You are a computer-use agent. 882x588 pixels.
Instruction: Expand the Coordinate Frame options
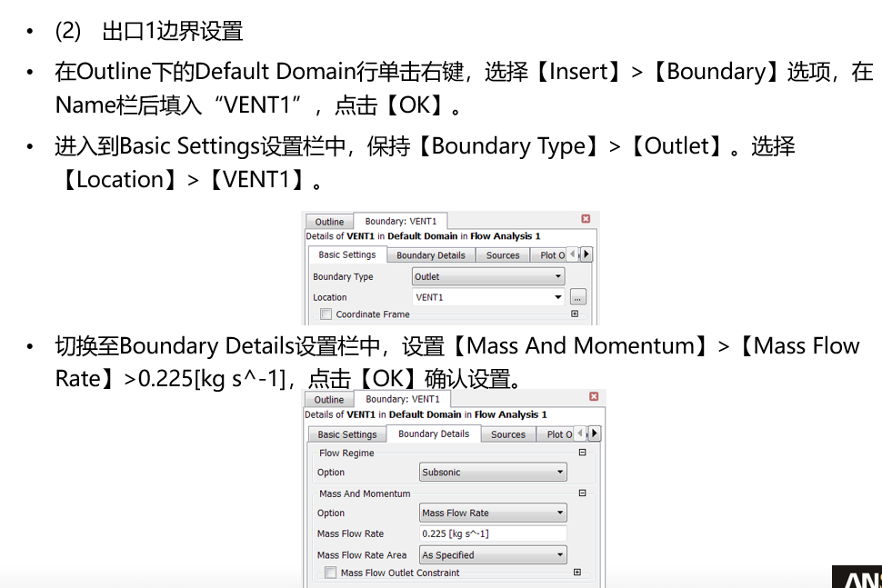pyautogui.click(x=575, y=314)
